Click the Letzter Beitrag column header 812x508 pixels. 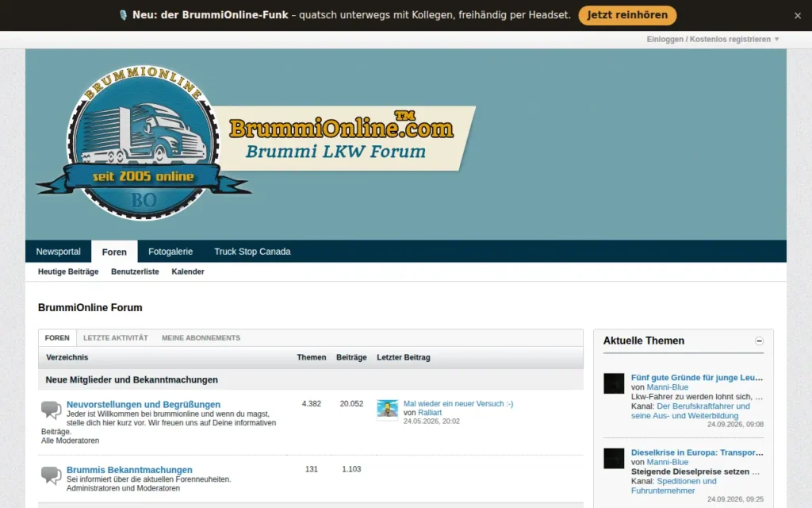[x=404, y=358]
